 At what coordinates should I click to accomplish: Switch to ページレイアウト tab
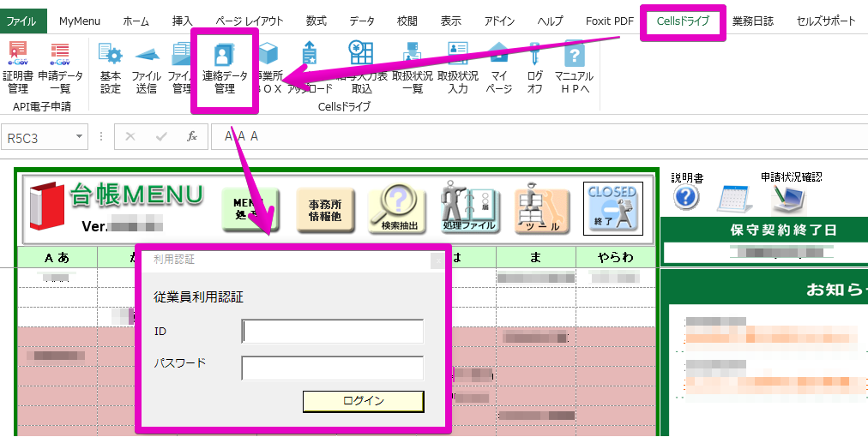point(249,21)
